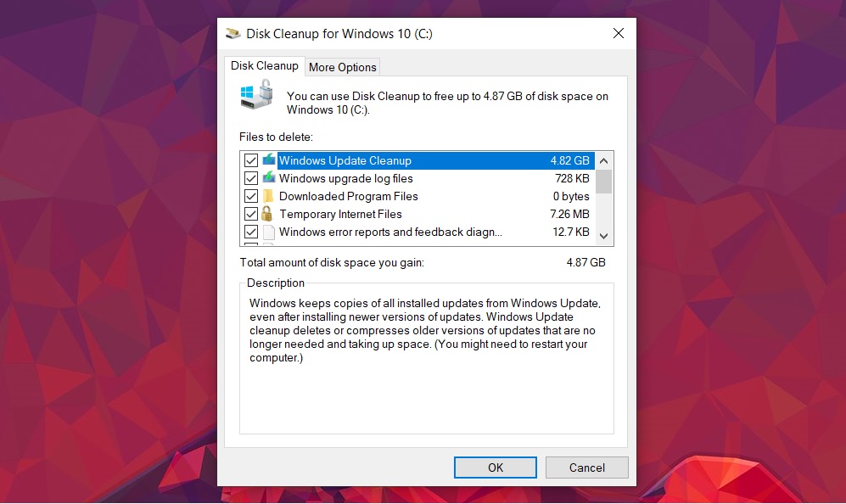Click the 7.26 MB size value
The width and height of the screenshot is (846, 504).
tap(569, 214)
